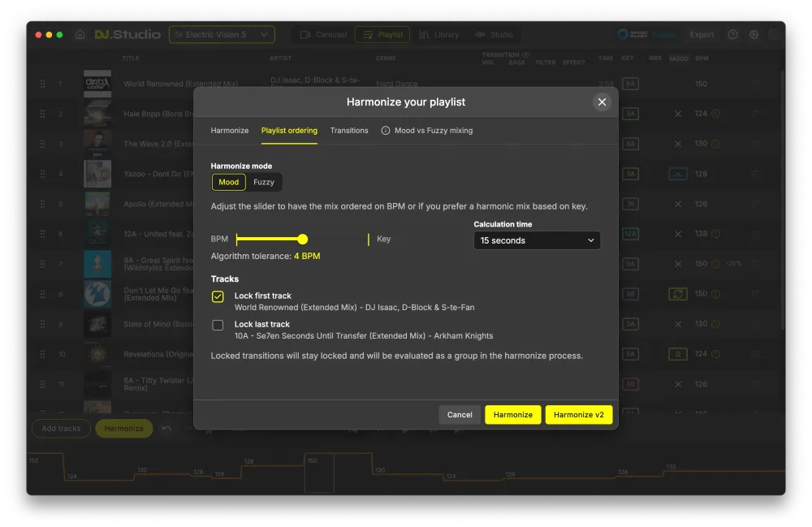812x527 pixels.
Task: Click the info icon beside 124 BPM in Hale Bopp row
Action: tap(715, 114)
